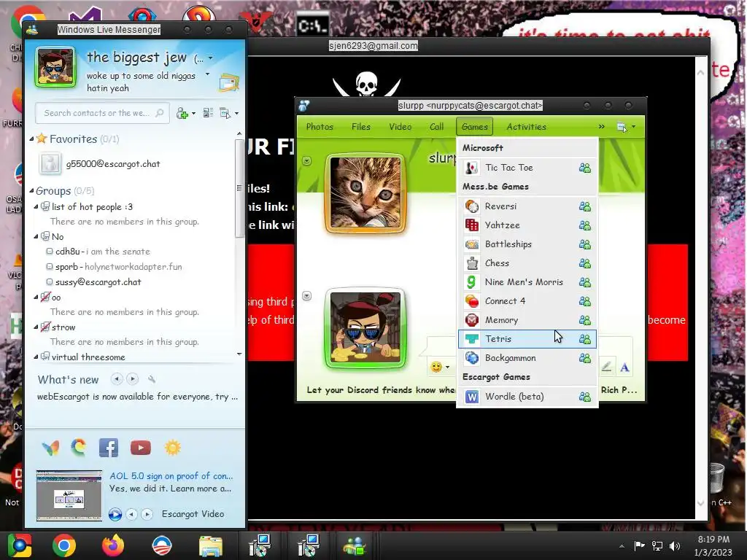Open the sun weather shortcut icon
Viewport: 747px width, 560px height.
172,448
